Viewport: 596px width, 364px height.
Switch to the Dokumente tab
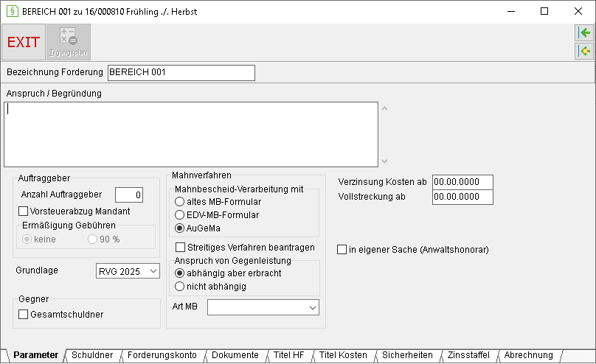pyautogui.click(x=235, y=355)
